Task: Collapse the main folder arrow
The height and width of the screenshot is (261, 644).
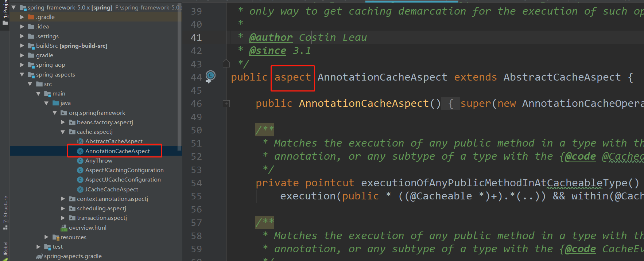Action: [38, 94]
